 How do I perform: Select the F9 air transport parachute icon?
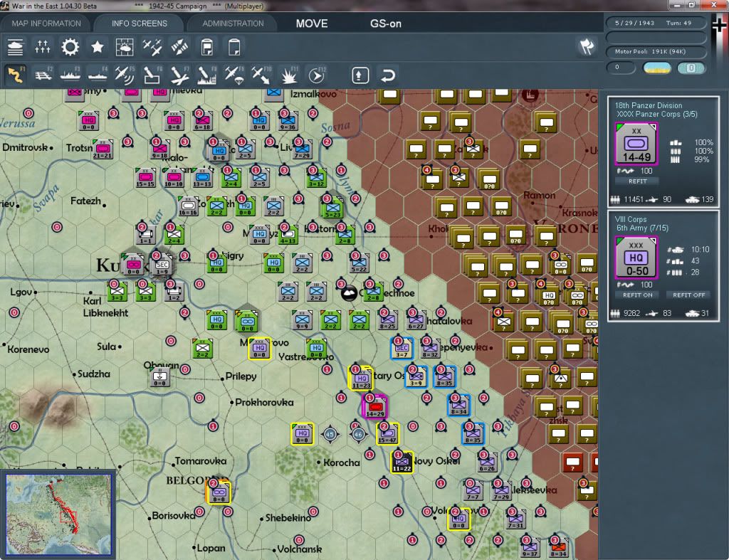click(234, 75)
